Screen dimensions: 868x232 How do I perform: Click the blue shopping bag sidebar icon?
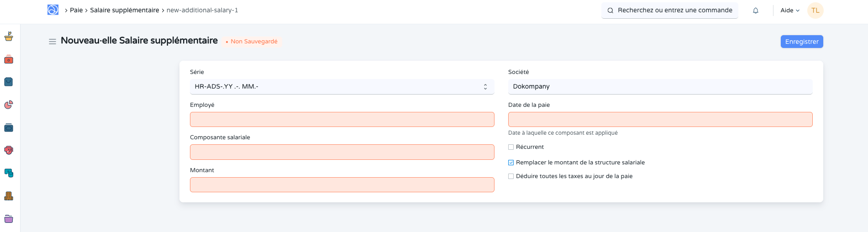click(9, 82)
